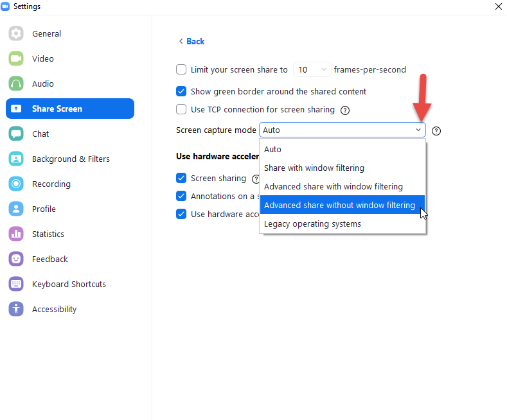
Task: View Profile settings
Action: pyautogui.click(x=70, y=209)
